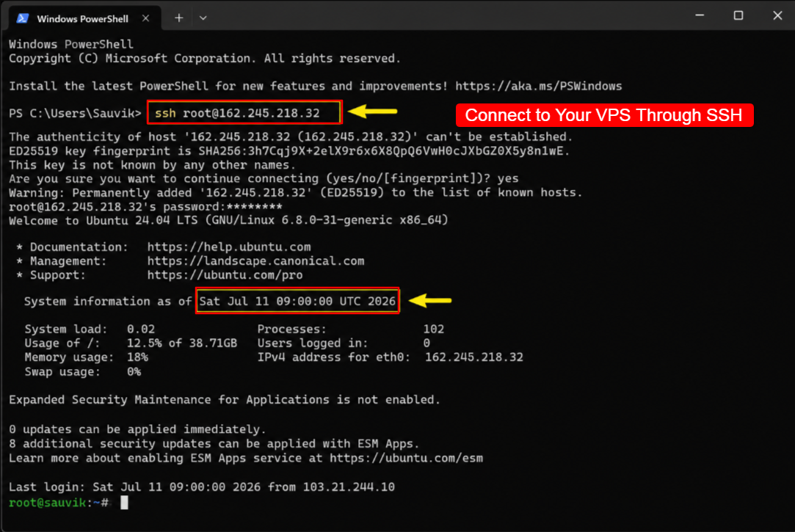Screen dimensions: 795x532
Task: Click the PS C:\Users\Sauvik> prompt
Action: point(75,114)
